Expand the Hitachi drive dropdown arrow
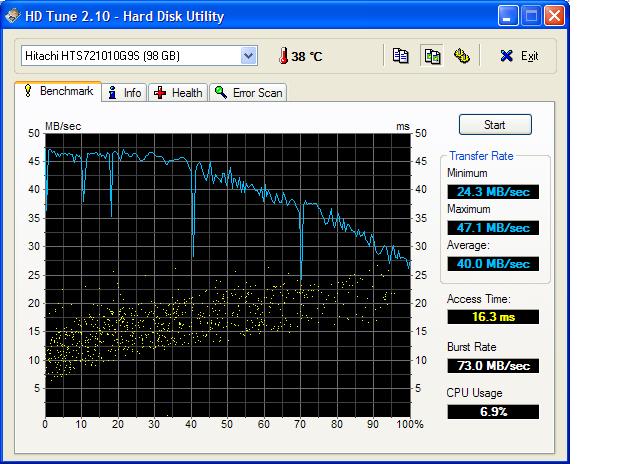This screenshot has height=464, width=640. pyautogui.click(x=249, y=56)
